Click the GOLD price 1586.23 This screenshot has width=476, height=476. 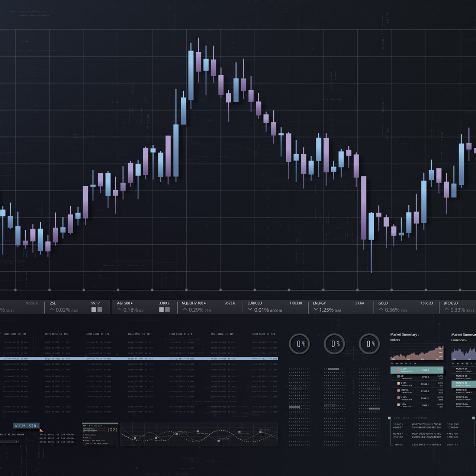[x=427, y=303]
